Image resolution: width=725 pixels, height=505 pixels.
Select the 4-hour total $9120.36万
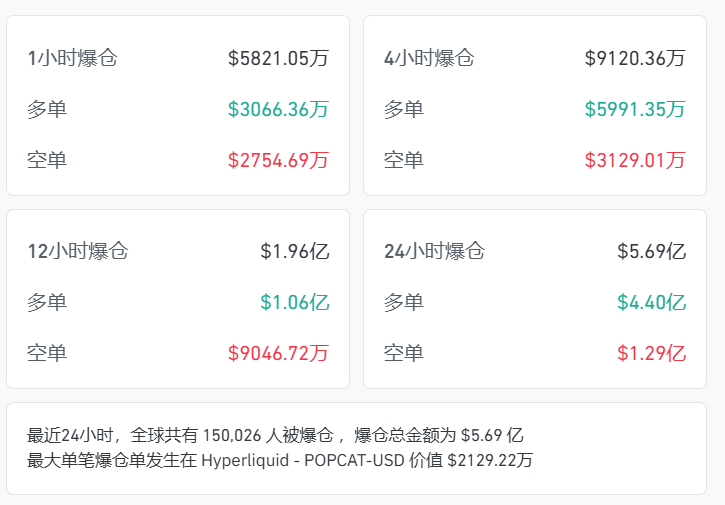635,58
